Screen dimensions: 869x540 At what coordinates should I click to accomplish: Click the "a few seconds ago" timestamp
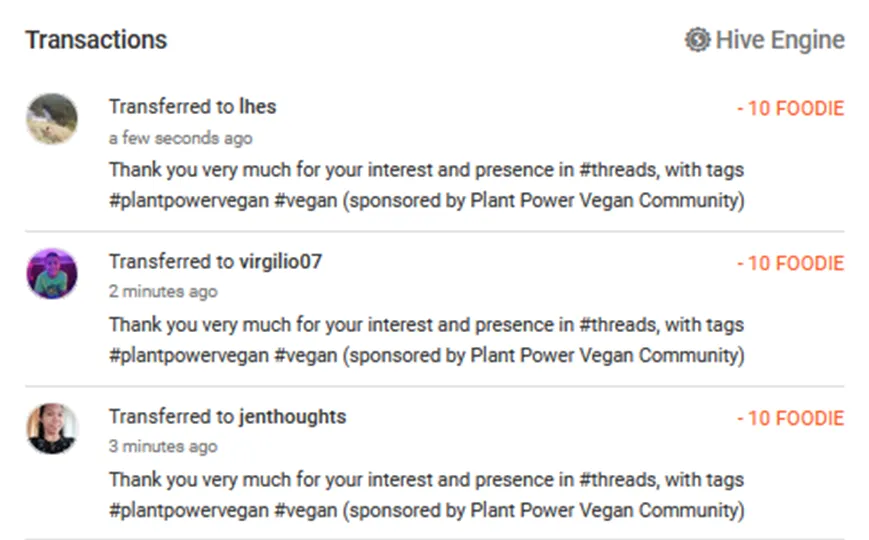pos(180,138)
